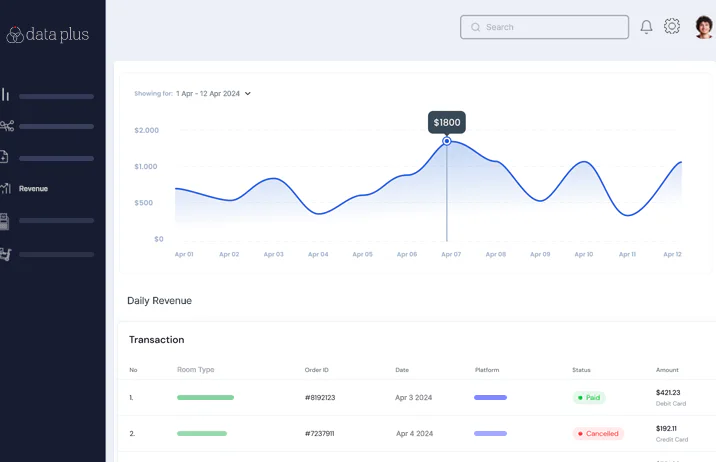This screenshot has height=462, width=716.
Task: Click the Apr 07 data point marker
Action: (447, 141)
